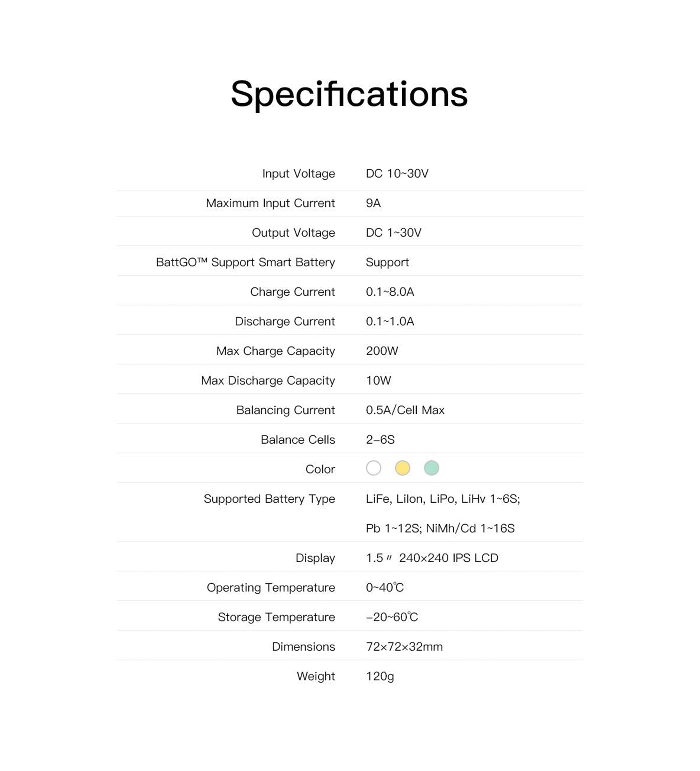This screenshot has height=771, width=700.
Task: Select the Maximum Input Current label
Action: pos(270,203)
